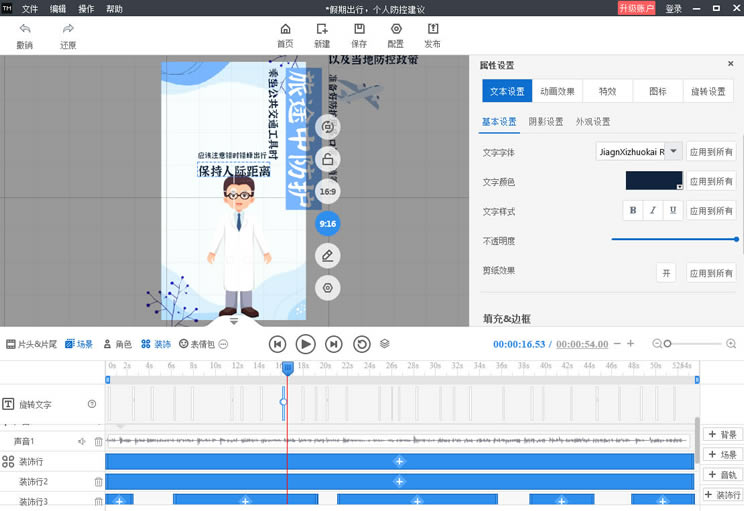744x511 pixels.
Task: Collapse the canvas with the bottom chevron handle
Action: click(234, 322)
